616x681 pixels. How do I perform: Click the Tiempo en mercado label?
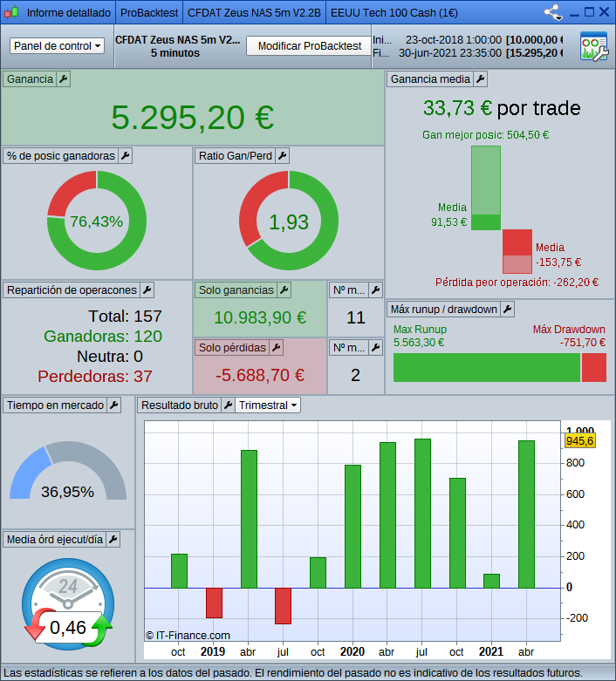click(55, 405)
